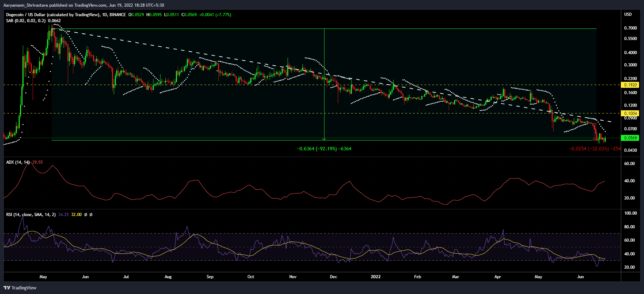Click the 80.00 value on RSI axis
This screenshot has height=294, width=644.
630,227
